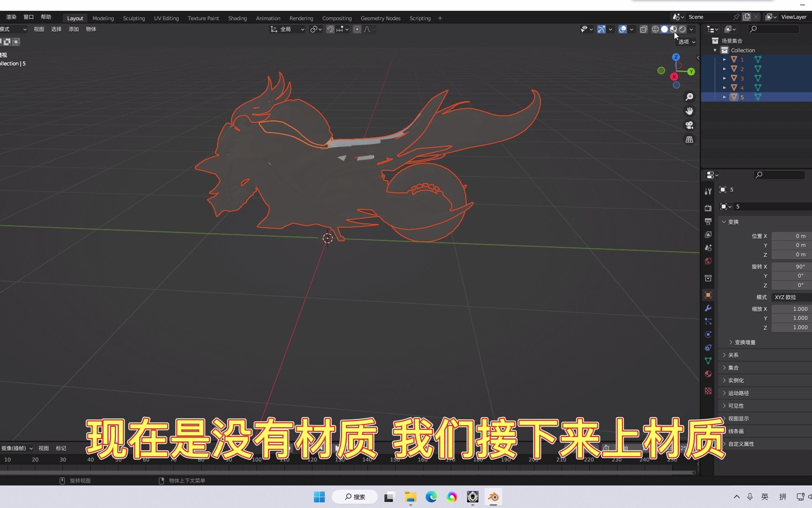Click the X axis on navigation gizmo
This screenshot has height=508, width=812.
674,77
